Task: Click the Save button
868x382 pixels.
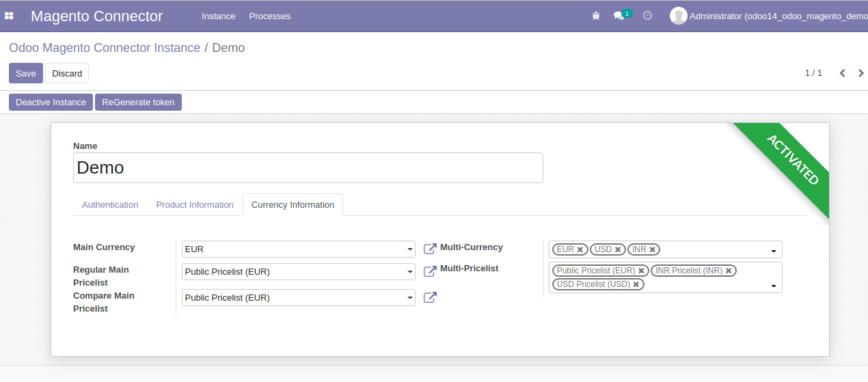Action: (26, 73)
